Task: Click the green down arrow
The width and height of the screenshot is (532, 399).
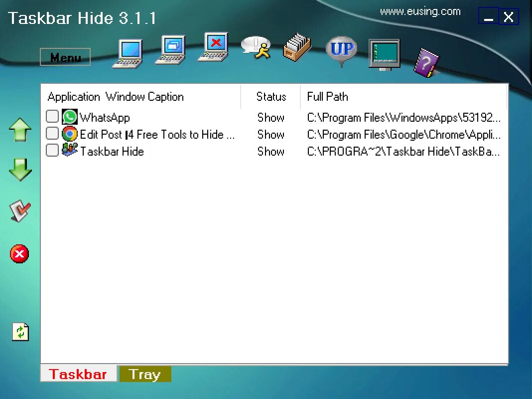Action: coord(20,170)
